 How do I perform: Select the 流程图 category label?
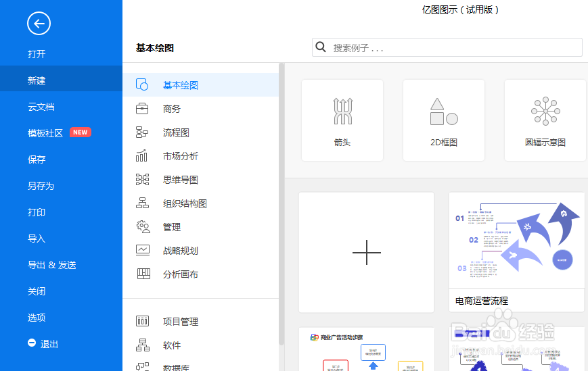click(176, 132)
